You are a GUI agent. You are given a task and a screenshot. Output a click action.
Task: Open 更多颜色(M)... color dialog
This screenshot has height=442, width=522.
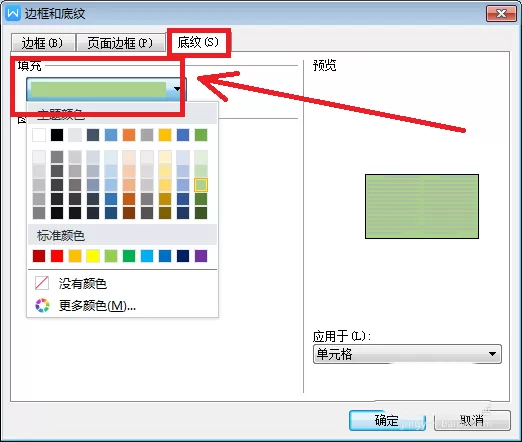pos(97,305)
